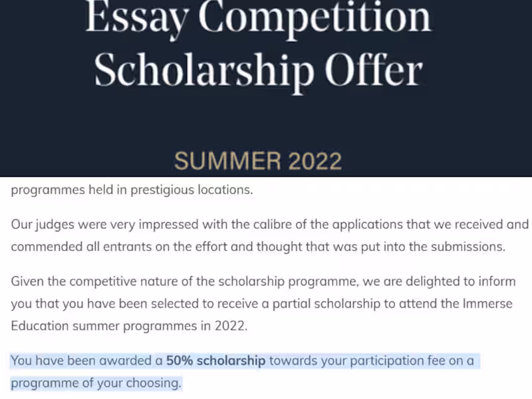Screen dimensions: 532x399
Task: Click the word "Immerse" at the line end
Action: [x=489, y=304]
